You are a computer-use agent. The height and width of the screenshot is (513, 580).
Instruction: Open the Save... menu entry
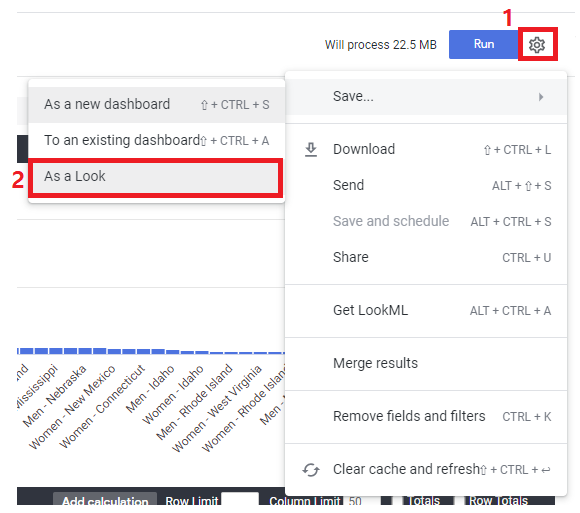426,97
